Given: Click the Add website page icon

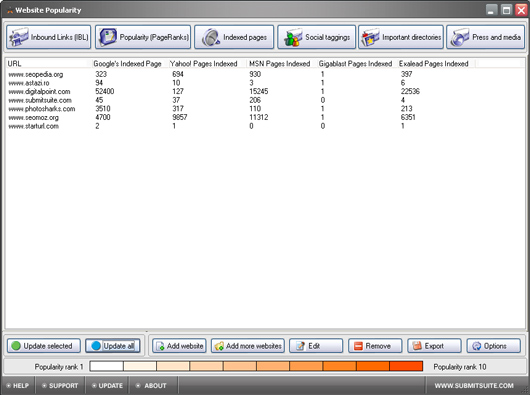Looking at the screenshot, I should 160,346.
